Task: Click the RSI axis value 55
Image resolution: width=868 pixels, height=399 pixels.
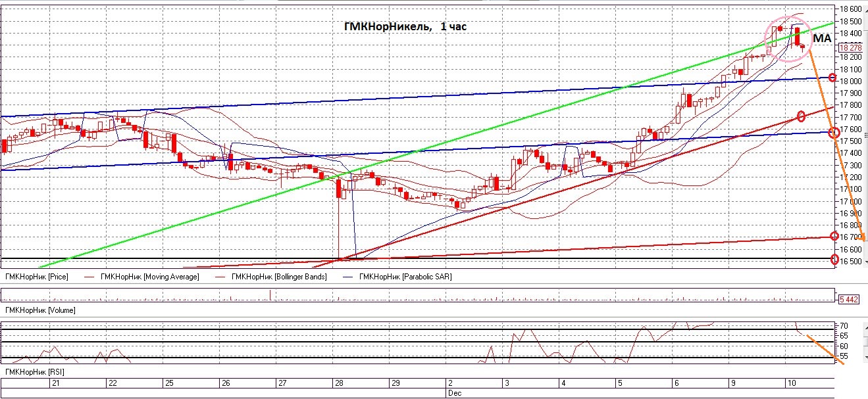Action: pyautogui.click(x=843, y=356)
